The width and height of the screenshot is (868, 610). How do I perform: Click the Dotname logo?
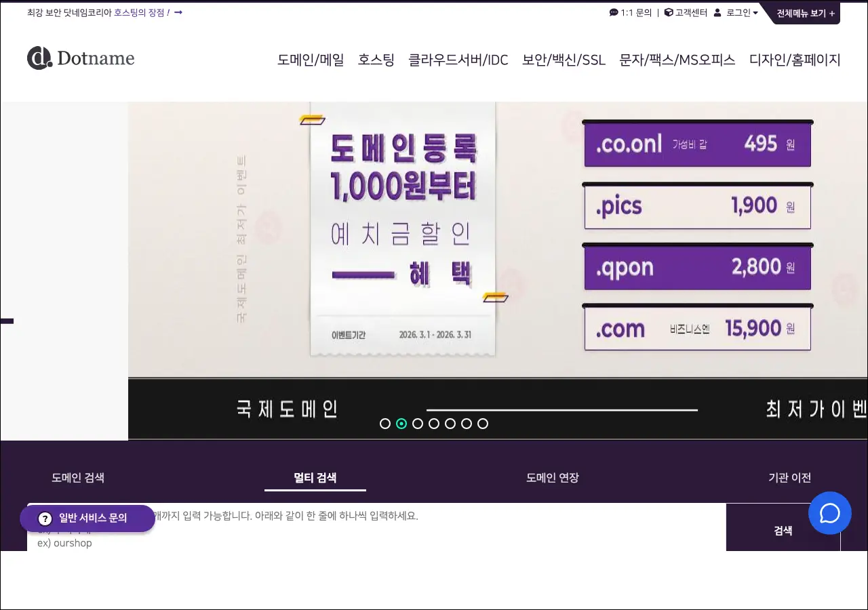tap(81, 58)
